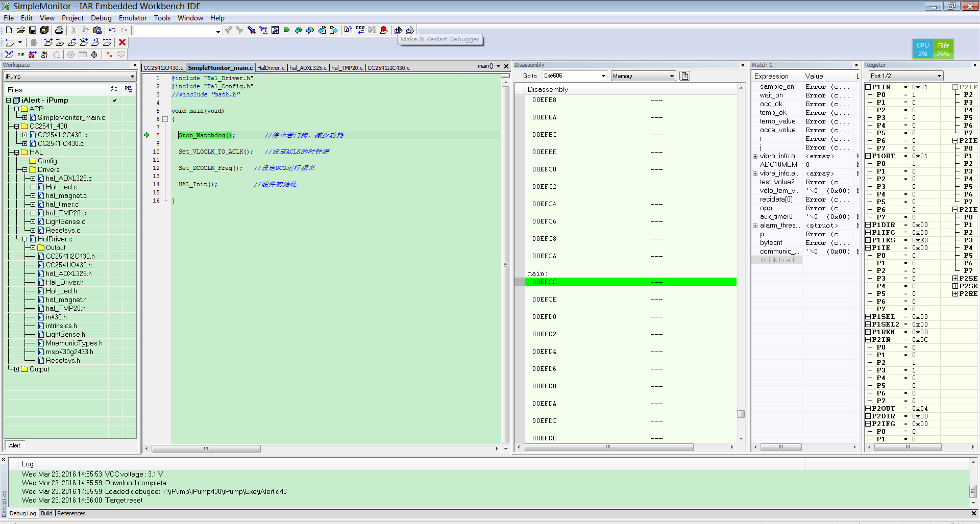Viewport: 980px width, 524px height.
Task: Click the Print icon in the toolbar
Action: [x=59, y=30]
